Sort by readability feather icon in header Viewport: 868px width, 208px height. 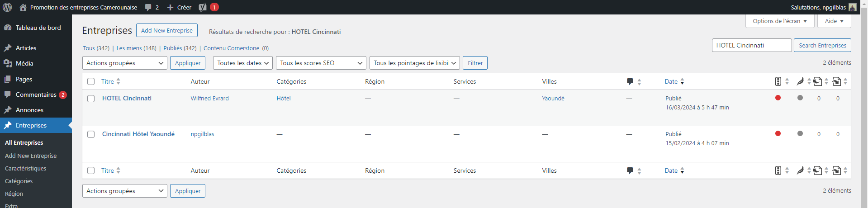[x=804, y=81]
